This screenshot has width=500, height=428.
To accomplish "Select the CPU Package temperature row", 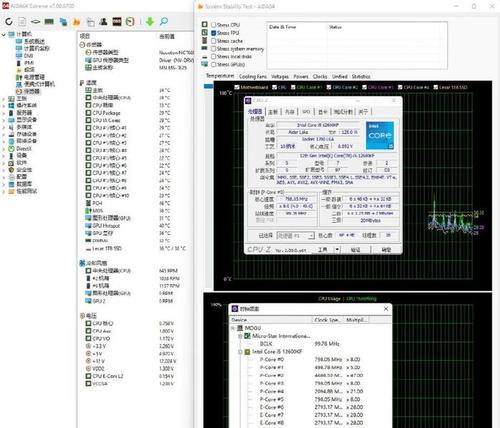I will click(135, 113).
